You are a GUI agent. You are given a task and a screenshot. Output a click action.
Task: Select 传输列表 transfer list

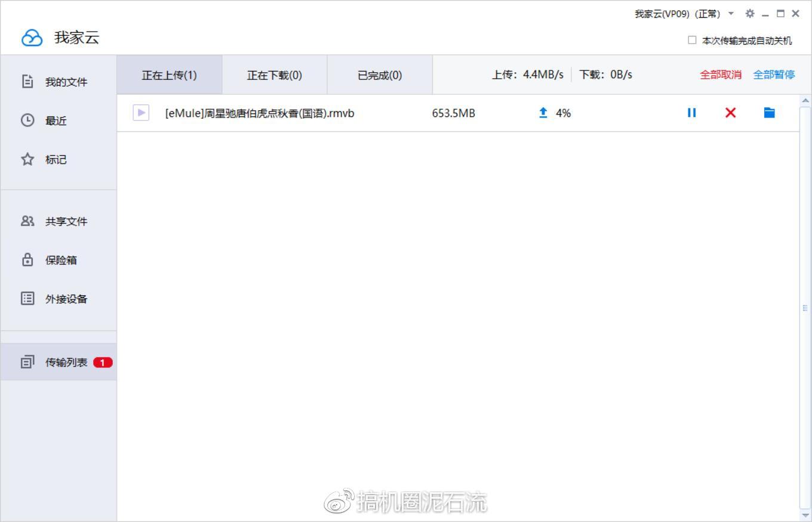59,362
